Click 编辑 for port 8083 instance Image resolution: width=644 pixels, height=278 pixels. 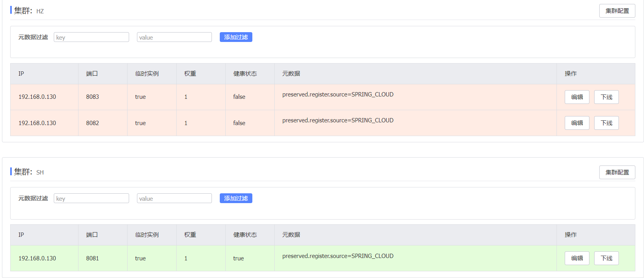[x=577, y=97]
